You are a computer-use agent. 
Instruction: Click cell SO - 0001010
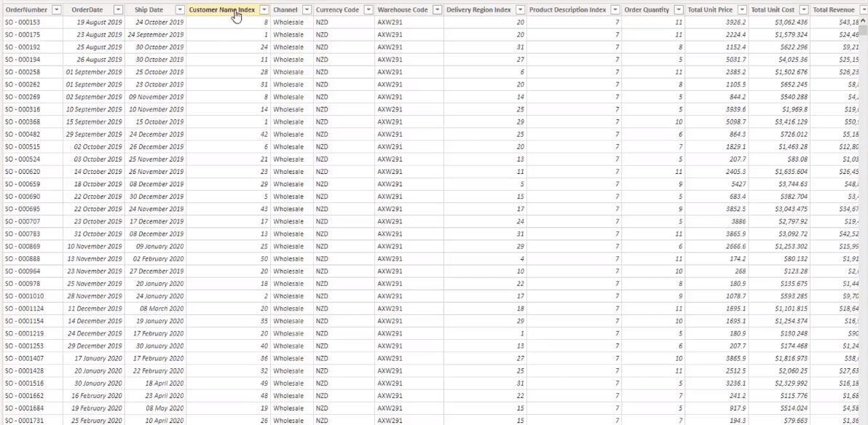(x=33, y=296)
